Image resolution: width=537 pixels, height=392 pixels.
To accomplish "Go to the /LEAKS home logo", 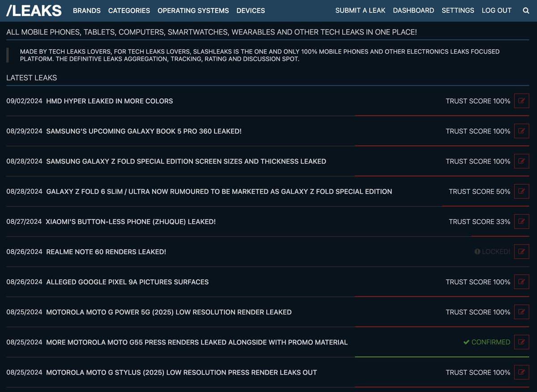I will pos(34,10).
